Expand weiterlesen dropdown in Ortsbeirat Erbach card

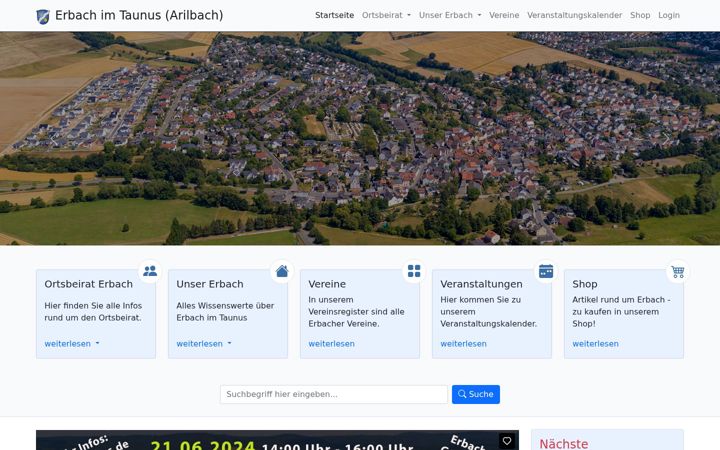[x=72, y=343]
